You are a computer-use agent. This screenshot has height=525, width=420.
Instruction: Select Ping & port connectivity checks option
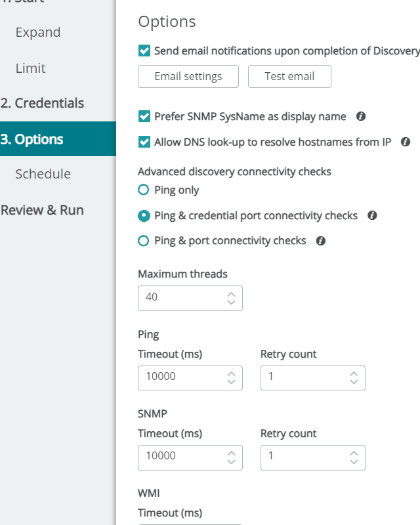[x=143, y=240]
